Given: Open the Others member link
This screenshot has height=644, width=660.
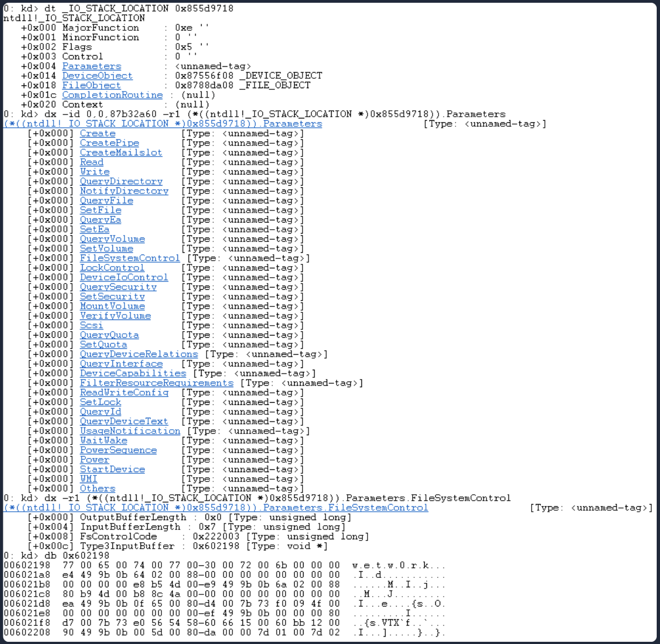Looking at the screenshot, I should [98, 489].
